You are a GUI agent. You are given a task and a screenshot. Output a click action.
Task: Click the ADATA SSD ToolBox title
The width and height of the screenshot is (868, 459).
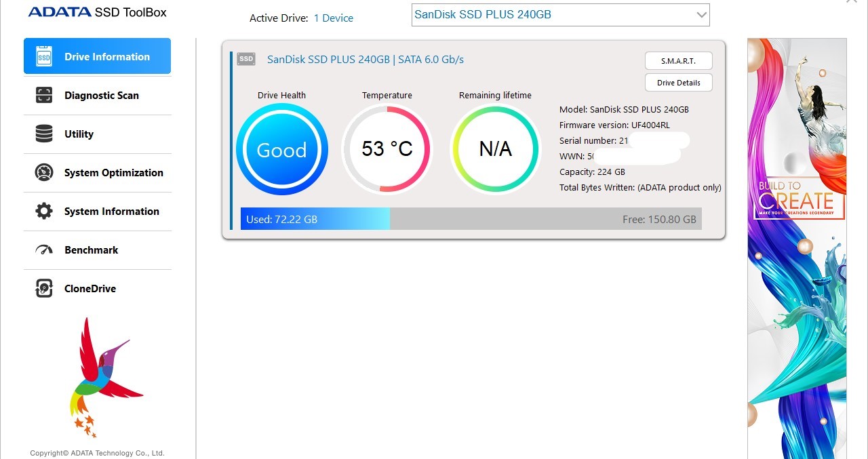pyautogui.click(x=97, y=12)
